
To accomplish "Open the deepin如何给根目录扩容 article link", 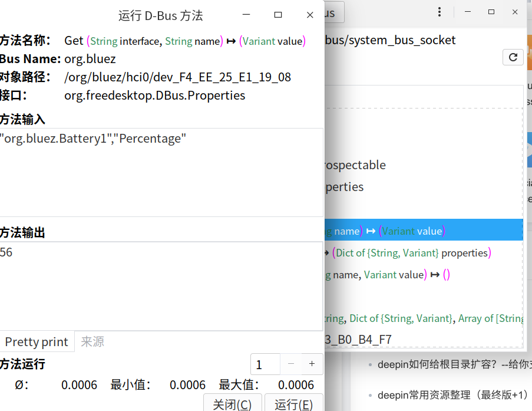I will (x=448, y=364).
